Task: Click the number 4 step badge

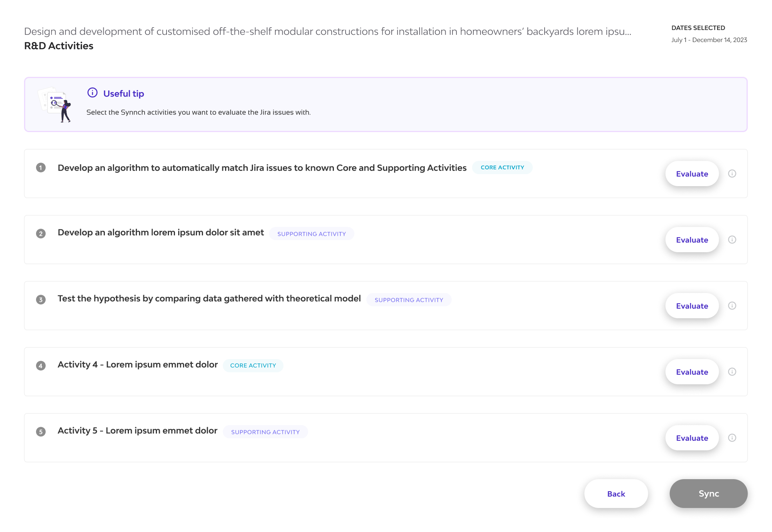Action: click(41, 366)
